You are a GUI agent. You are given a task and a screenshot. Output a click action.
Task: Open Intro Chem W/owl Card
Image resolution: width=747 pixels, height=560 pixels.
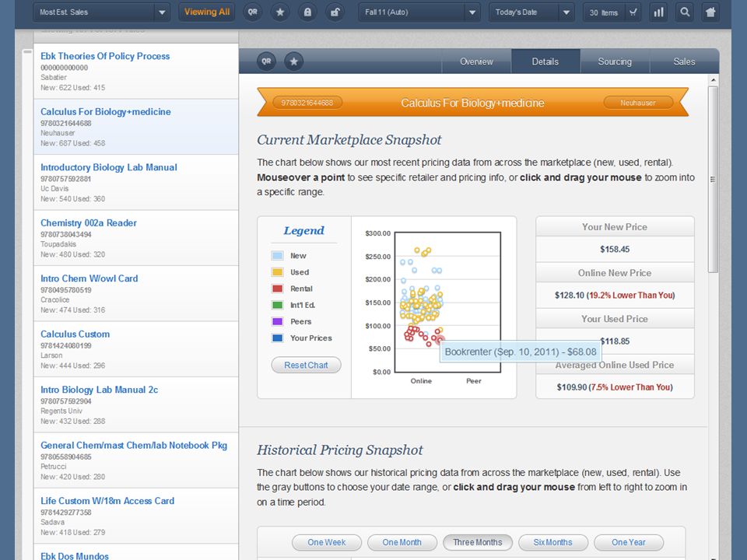(136, 293)
